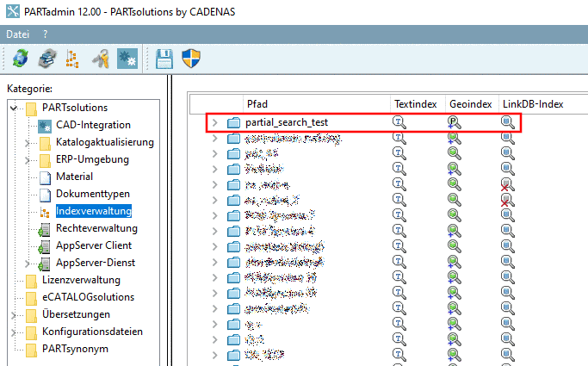This screenshot has width=588, height=366.
Task: Select PARTsynonym in the category tree
Action: tap(75, 349)
